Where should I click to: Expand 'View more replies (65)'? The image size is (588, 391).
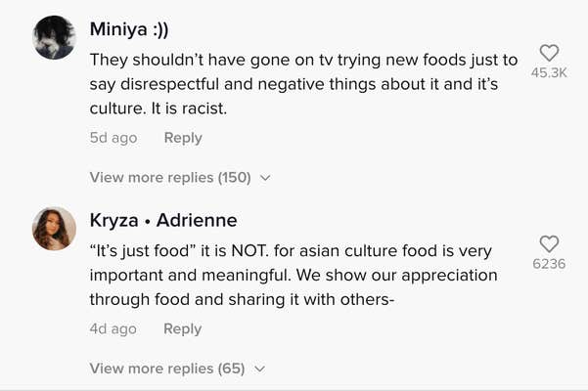click(166, 369)
